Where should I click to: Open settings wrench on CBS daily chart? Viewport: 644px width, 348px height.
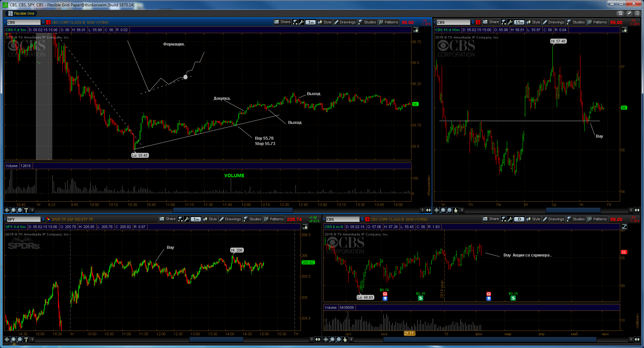tap(510, 219)
